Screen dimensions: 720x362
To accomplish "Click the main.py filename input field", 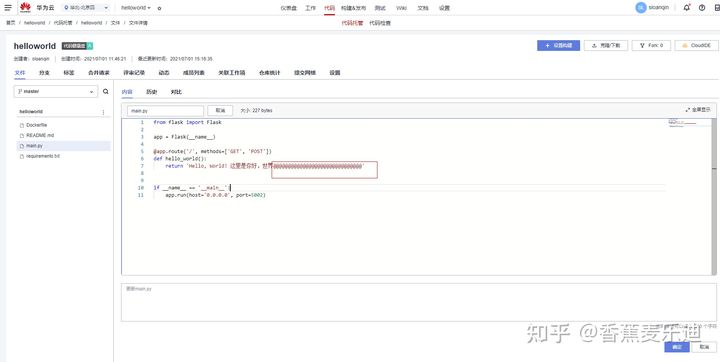I will tap(165, 111).
